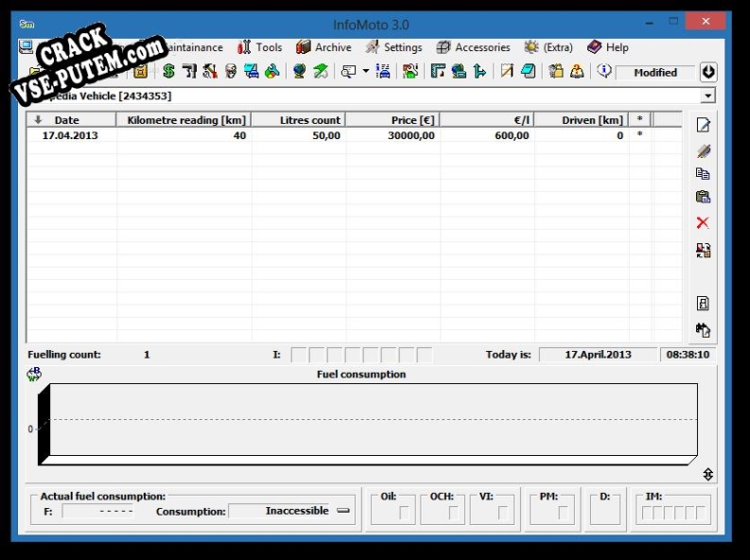Open the Archive menu

coord(323,47)
